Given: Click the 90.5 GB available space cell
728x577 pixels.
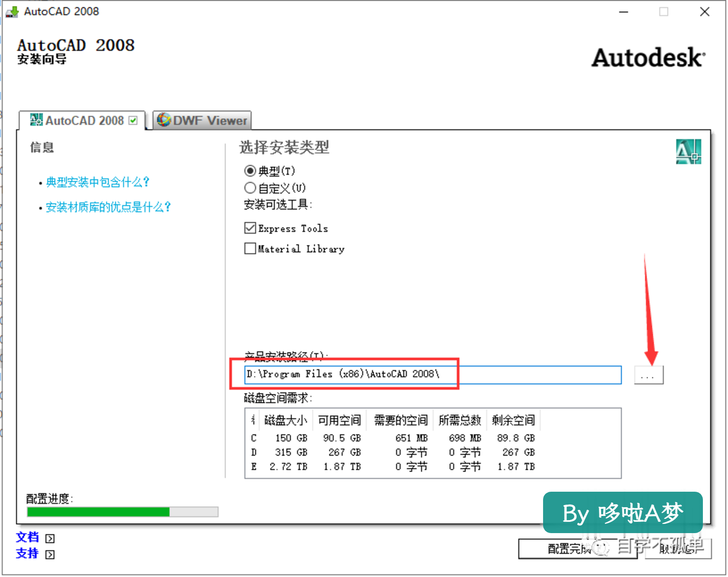Looking at the screenshot, I should (342, 438).
